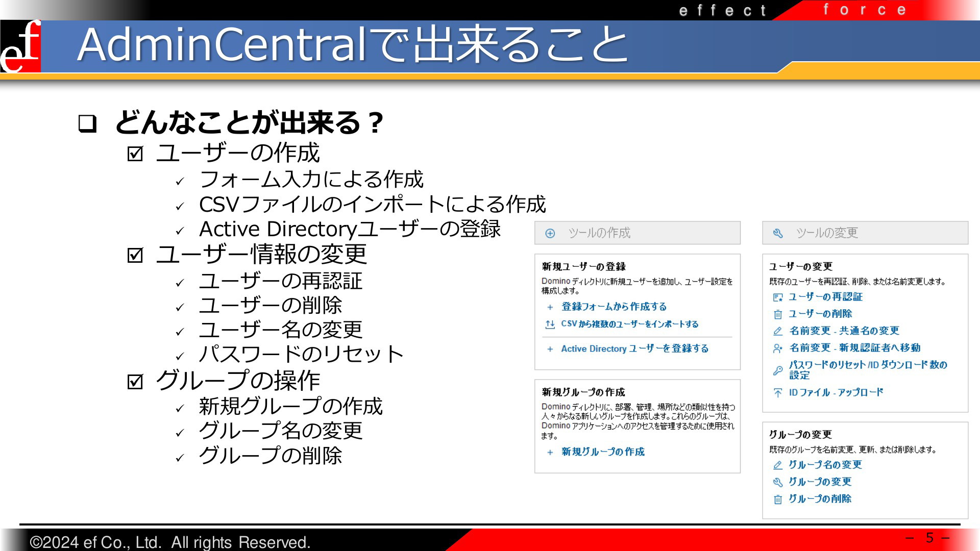Viewport: 980px width, 551px height.
Task: Click the import arrows icon beside CSV link
Action: pyautogui.click(x=550, y=324)
